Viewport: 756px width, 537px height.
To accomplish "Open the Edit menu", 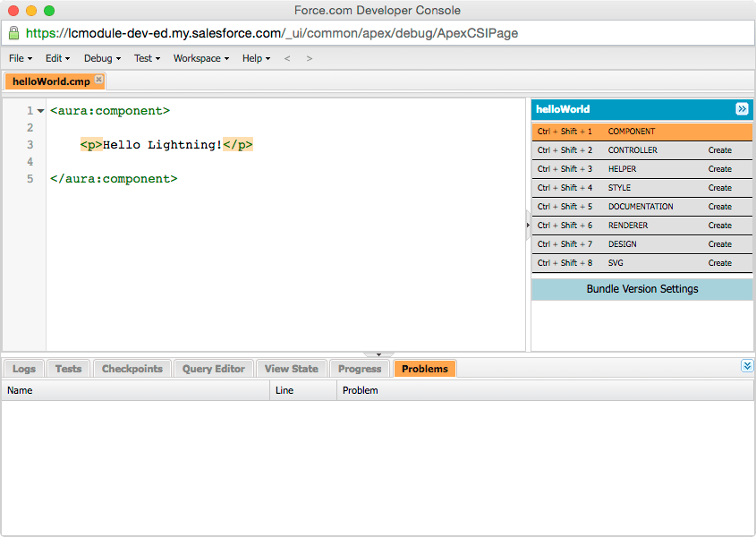I will pos(58,58).
